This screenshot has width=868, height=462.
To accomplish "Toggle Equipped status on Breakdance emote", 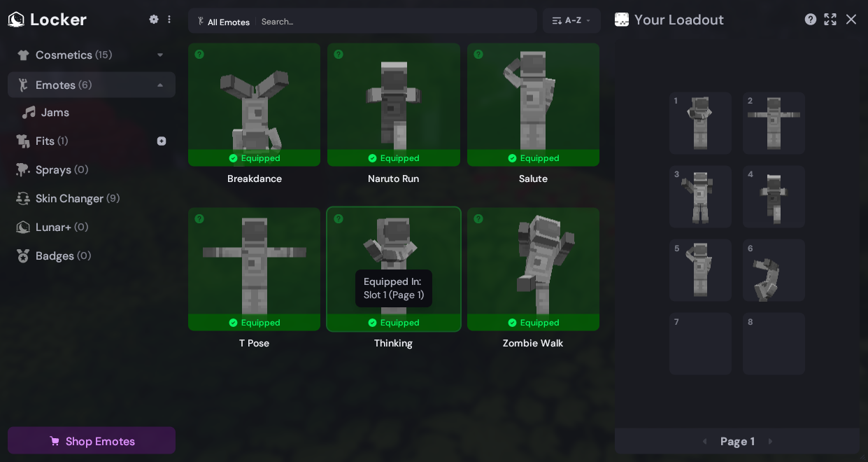I will tap(255, 158).
